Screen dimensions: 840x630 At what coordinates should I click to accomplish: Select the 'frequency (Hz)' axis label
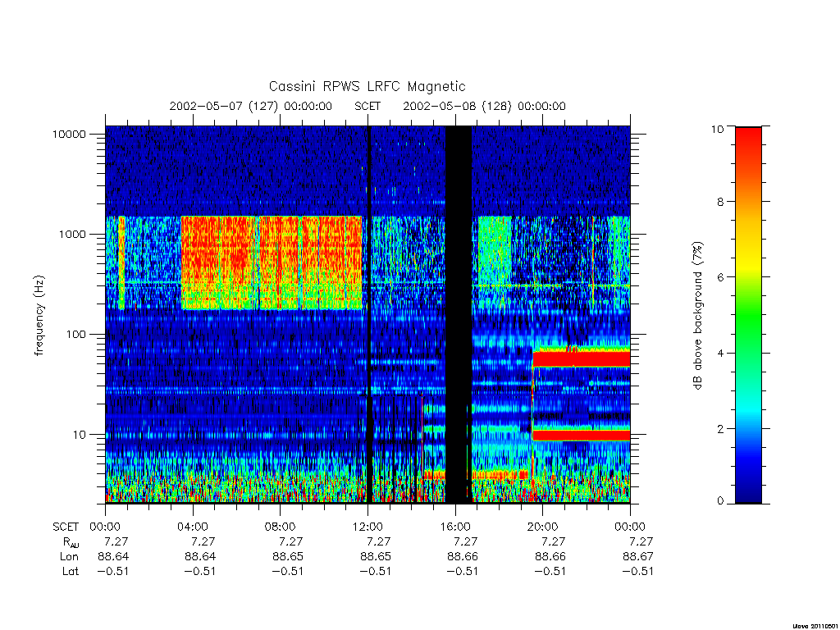[39, 316]
